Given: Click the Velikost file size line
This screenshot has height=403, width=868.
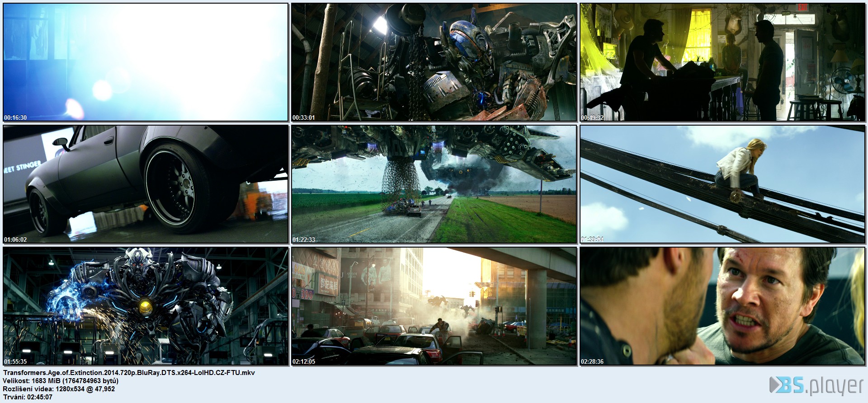Looking at the screenshot, I should [x=61, y=380].
